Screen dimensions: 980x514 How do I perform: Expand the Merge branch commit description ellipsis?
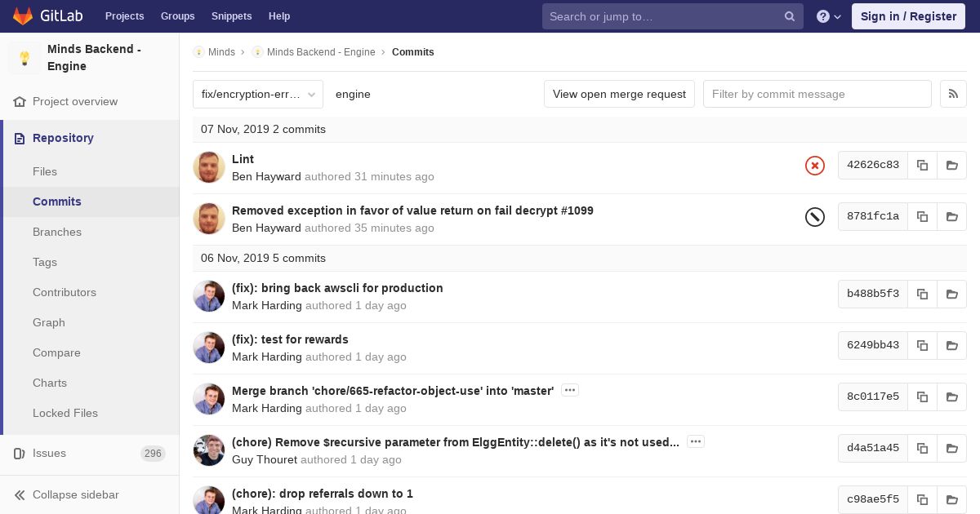click(570, 390)
